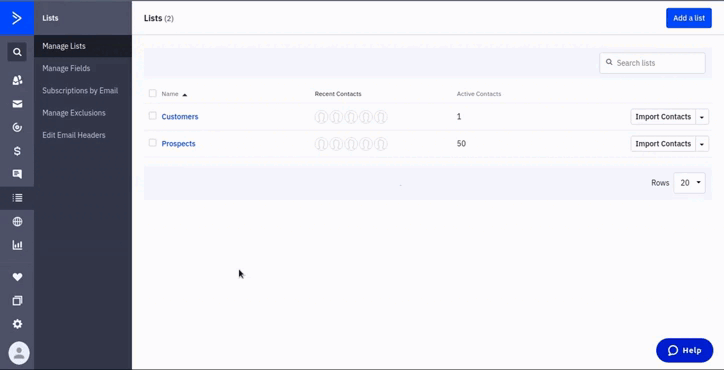
Task: Open the Deals dollar sign icon
Action: pyautogui.click(x=17, y=151)
